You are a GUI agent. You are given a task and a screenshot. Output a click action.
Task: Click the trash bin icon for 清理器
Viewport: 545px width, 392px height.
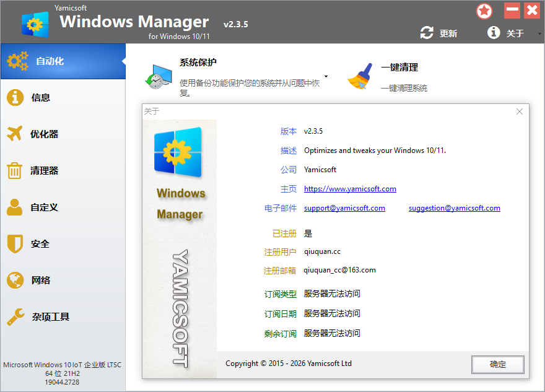click(15, 170)
